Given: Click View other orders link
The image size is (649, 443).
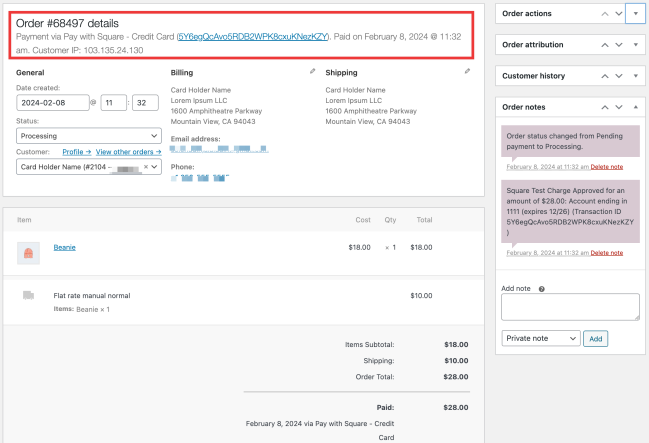Looking at the screenshot, I should pyautogui.click(x=128, y=152).
